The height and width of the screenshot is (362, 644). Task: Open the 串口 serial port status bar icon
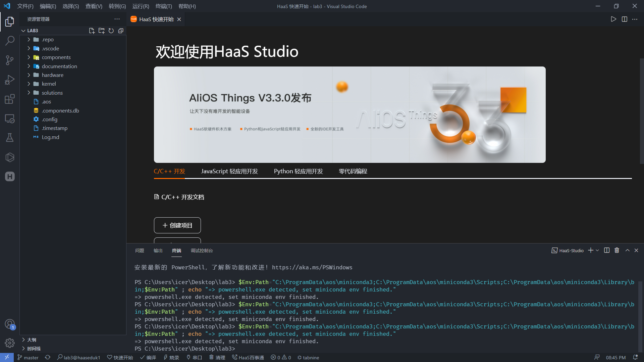pos(194,357)
